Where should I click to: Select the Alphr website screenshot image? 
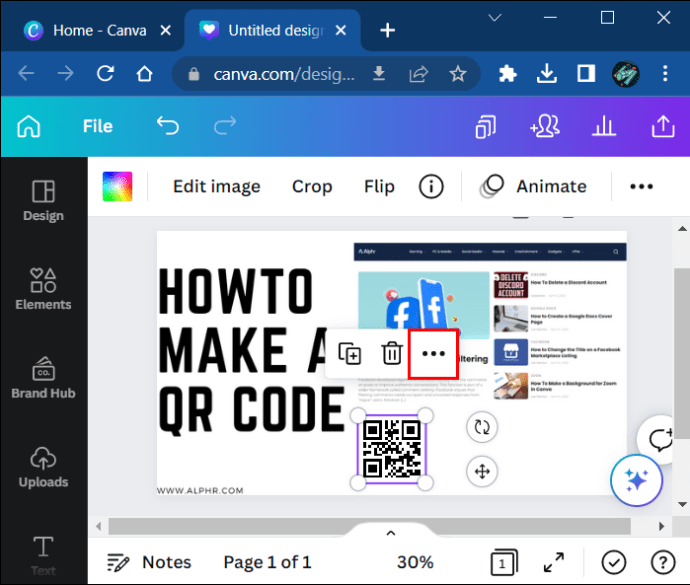coord(490,321)
